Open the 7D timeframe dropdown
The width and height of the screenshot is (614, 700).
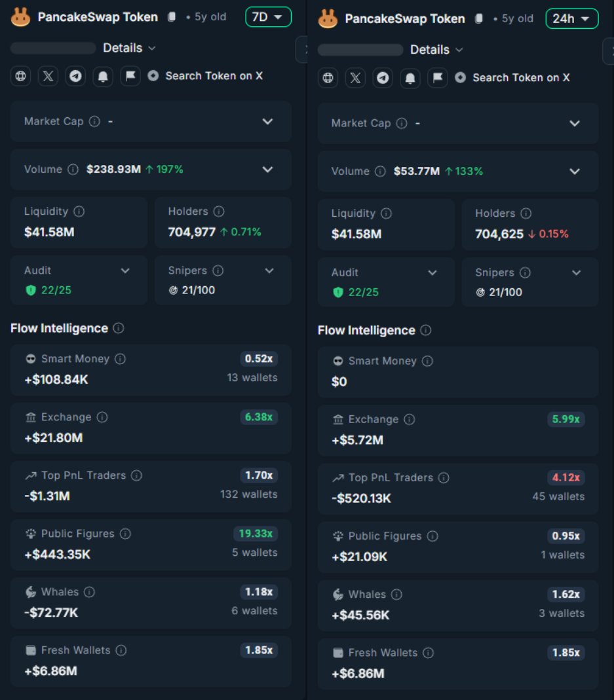267,18
